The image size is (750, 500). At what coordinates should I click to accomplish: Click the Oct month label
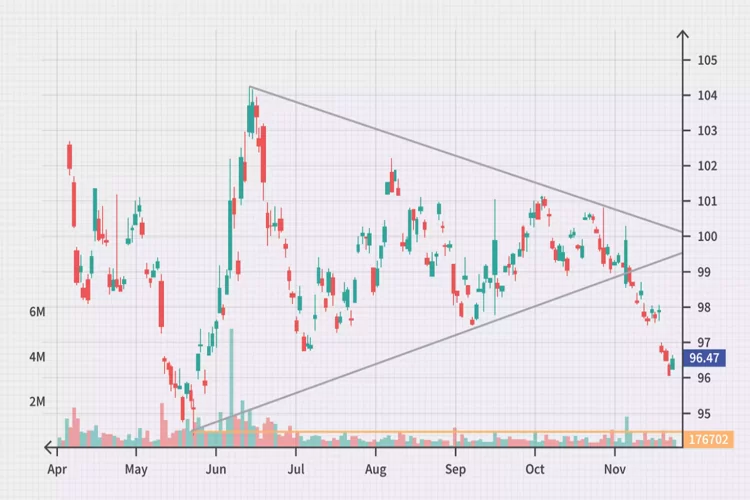(535, 469)
